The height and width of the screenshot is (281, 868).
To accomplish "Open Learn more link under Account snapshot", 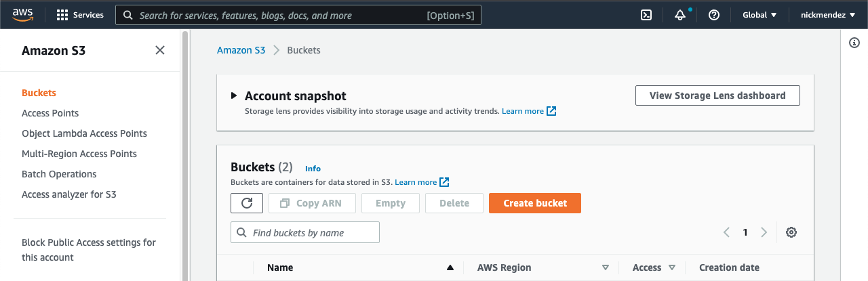I will point(523,111).
